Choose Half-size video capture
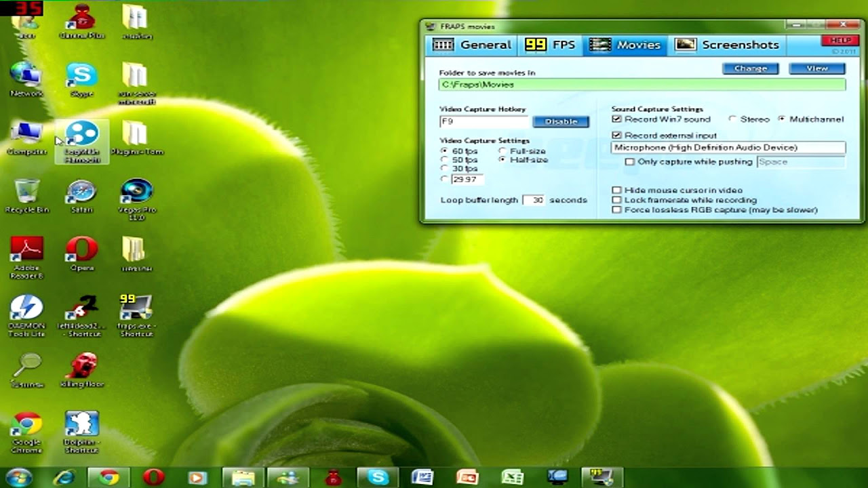Image resolution: width=868 pixels, height=488 pixels. (502, 160)
